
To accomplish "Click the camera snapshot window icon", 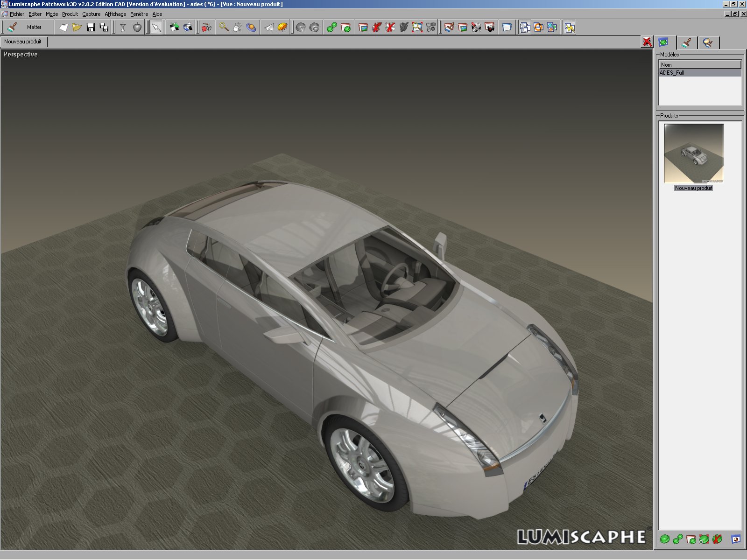I will coord(490,27).
